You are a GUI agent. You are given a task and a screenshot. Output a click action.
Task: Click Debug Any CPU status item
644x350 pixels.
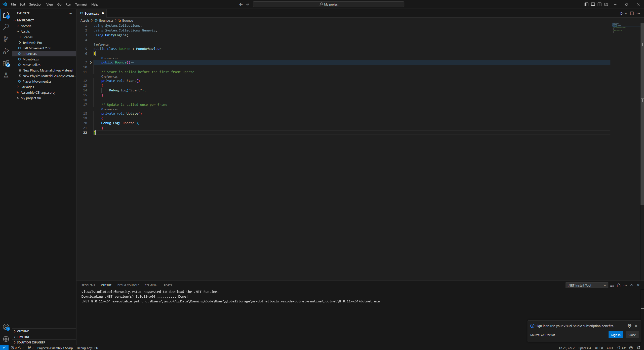tap(87, 348)
